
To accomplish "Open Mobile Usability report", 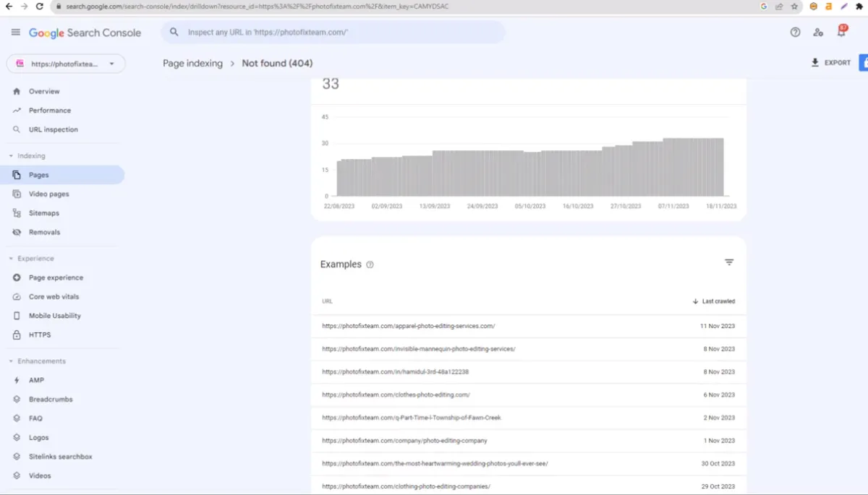I will tap(55, 316).
